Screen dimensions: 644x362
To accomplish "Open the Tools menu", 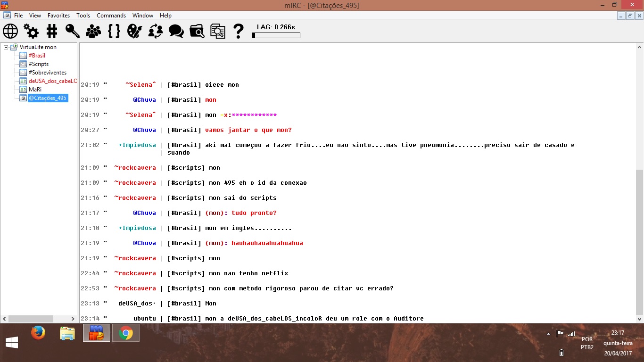I will pyautogui.click(x=83, y=16).
